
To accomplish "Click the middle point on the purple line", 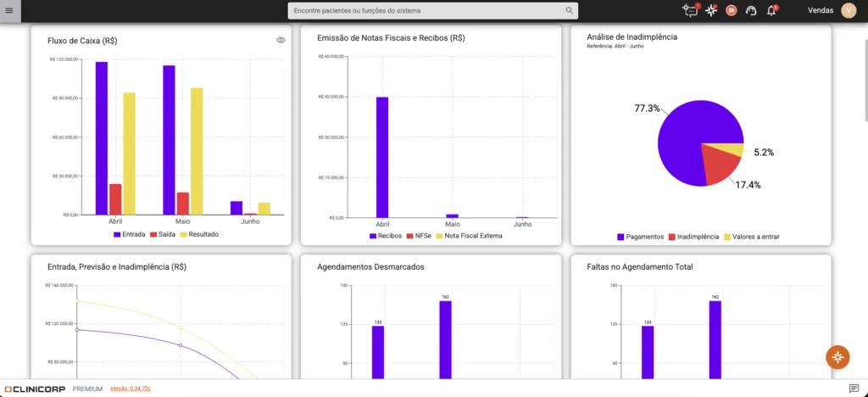I will tap(181, 345).
